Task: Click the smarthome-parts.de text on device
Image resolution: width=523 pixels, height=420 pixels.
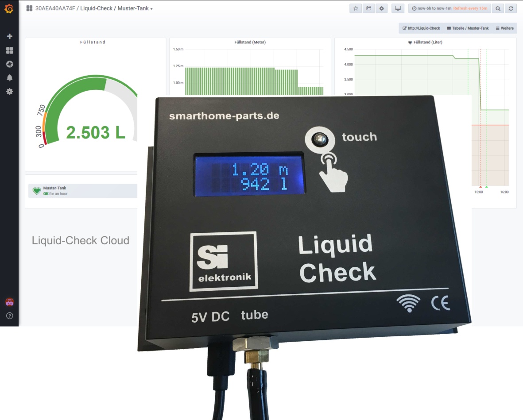Action: tap(224, 116)
